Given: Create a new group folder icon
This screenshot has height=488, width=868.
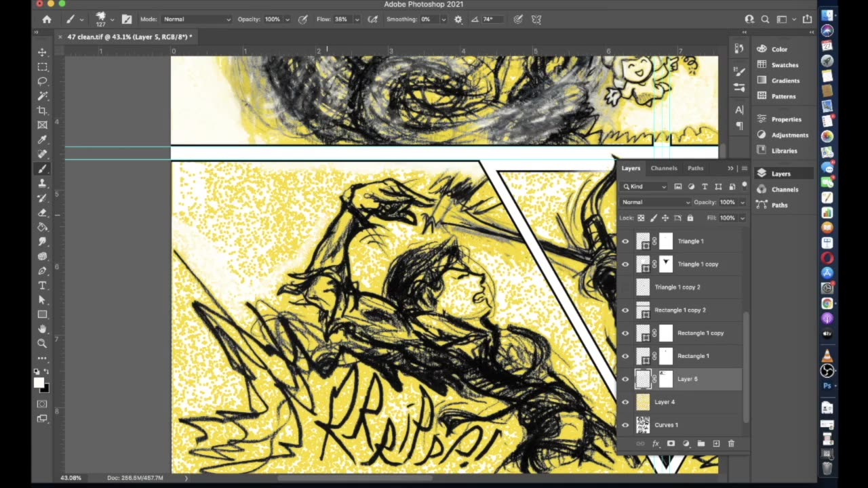Looking at the screenshot, I should click(x=701, y=443).
